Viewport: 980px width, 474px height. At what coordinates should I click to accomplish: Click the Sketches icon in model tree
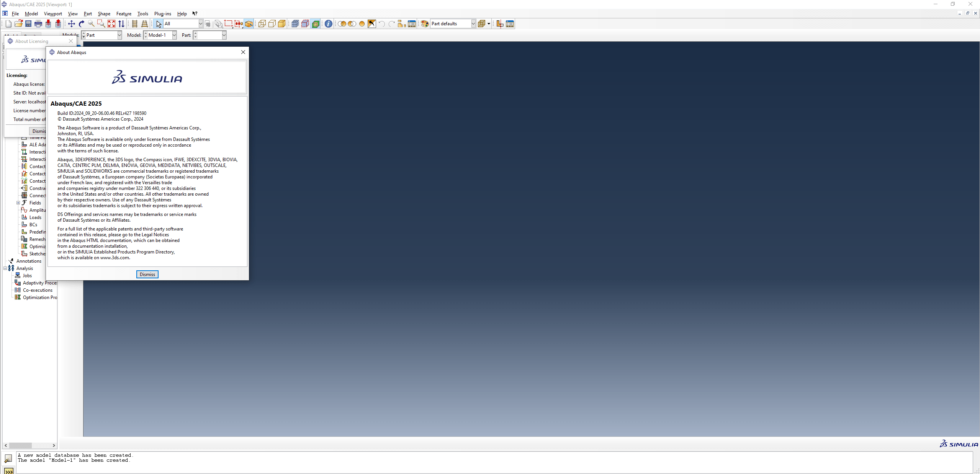point(24,253)
